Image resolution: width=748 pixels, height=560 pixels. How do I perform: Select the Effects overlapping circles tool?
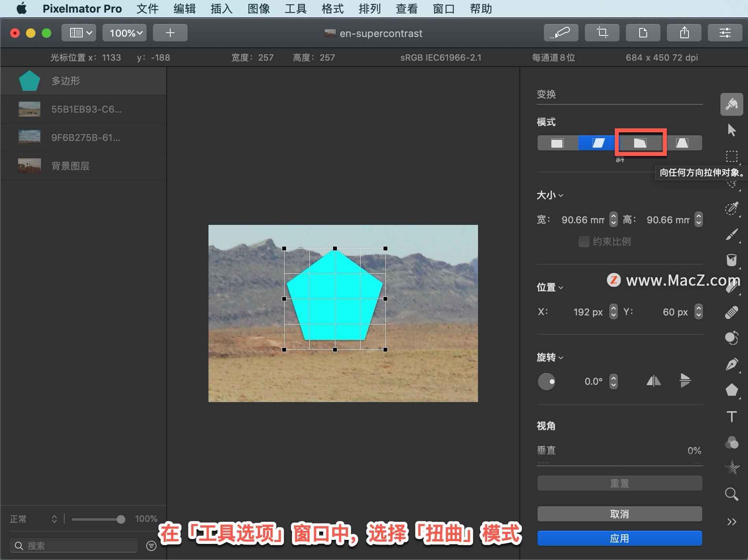(731, 442)
